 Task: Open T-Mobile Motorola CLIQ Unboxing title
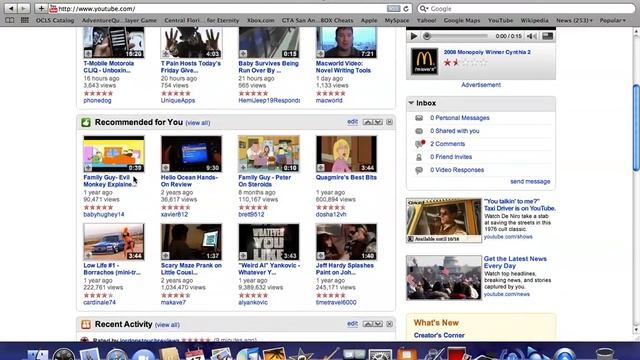point(109,67)
